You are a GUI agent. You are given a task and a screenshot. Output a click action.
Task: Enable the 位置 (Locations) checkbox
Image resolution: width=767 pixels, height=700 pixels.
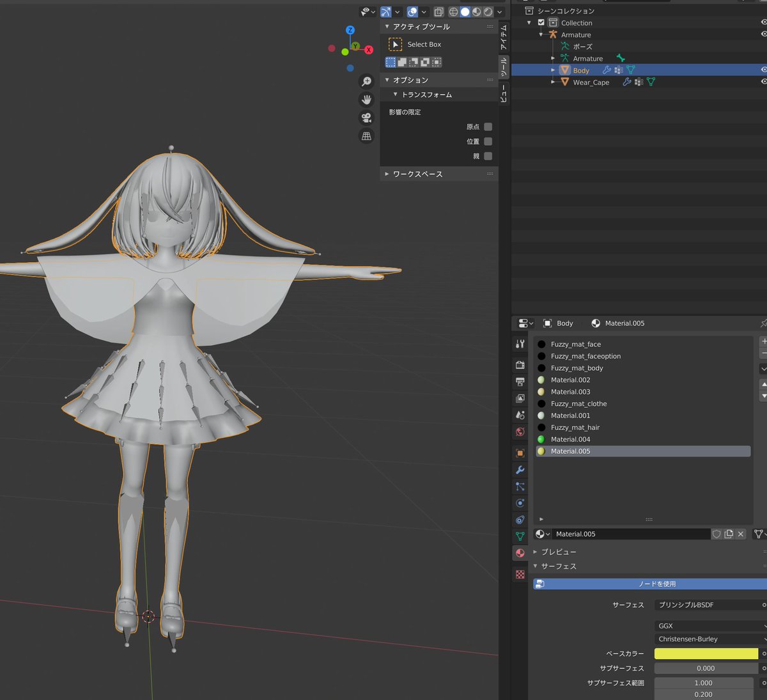[488, 141]
